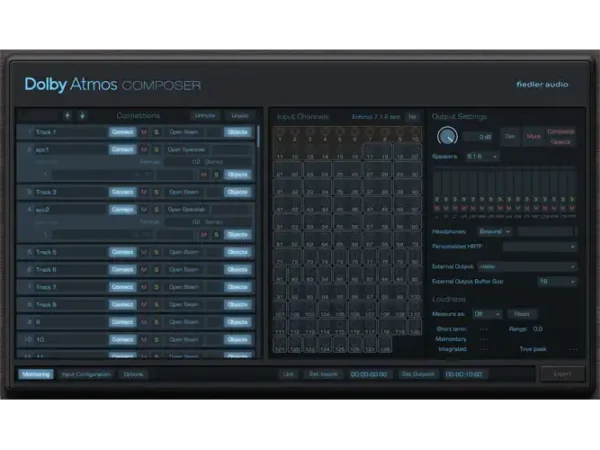Image resolution: width=600 pixels, height=450 pixels.
Task: Select input channel 25 in the grid
Action: click(x=340, y=170)
